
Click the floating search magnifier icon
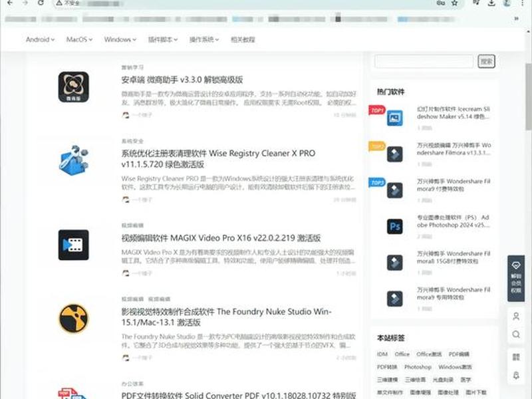coord(516,334)
